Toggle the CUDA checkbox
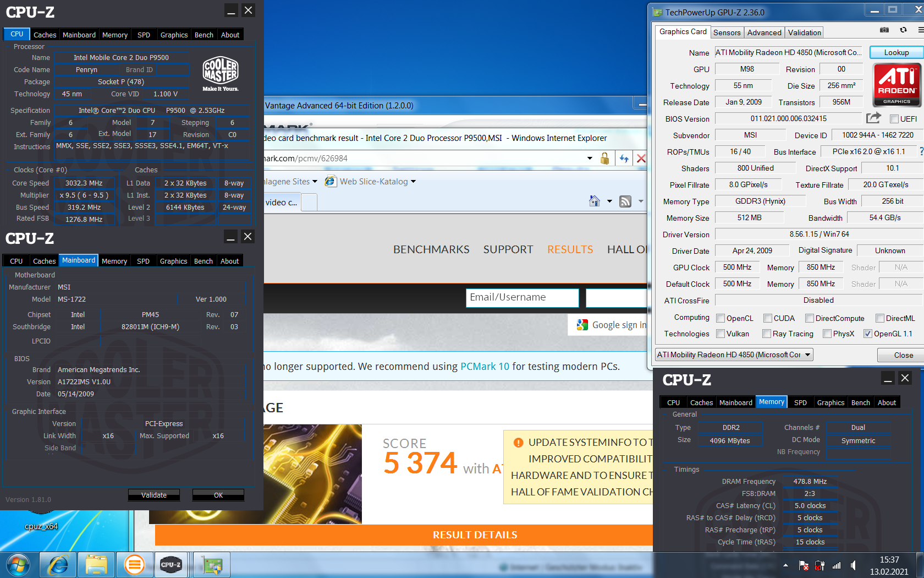Viewport: 924px width, 578px height. (768, 318)
